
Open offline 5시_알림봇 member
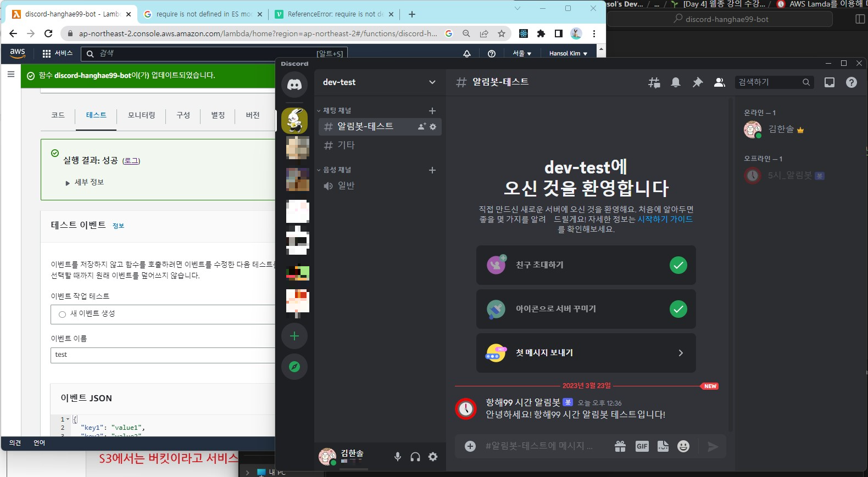[x=797, y=176]
